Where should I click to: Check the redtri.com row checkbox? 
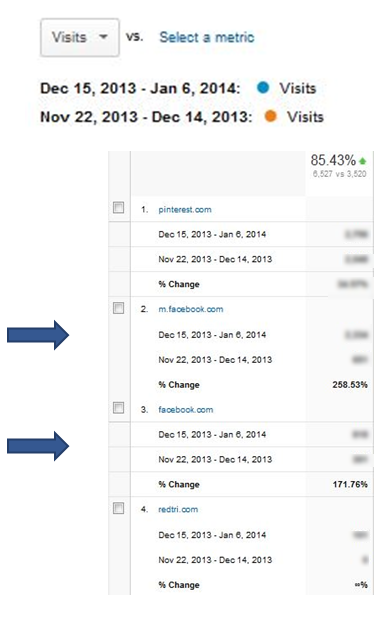tap(118, 508)
